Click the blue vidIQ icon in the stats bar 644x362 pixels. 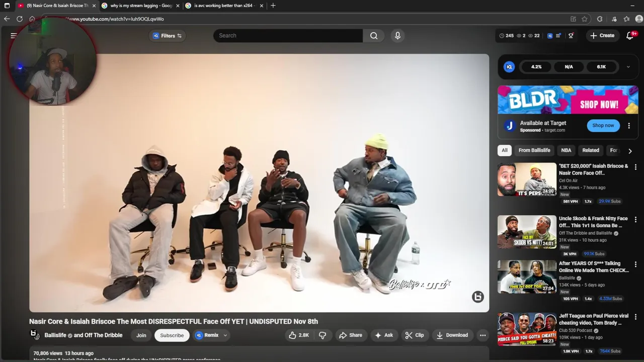point(550,36)
